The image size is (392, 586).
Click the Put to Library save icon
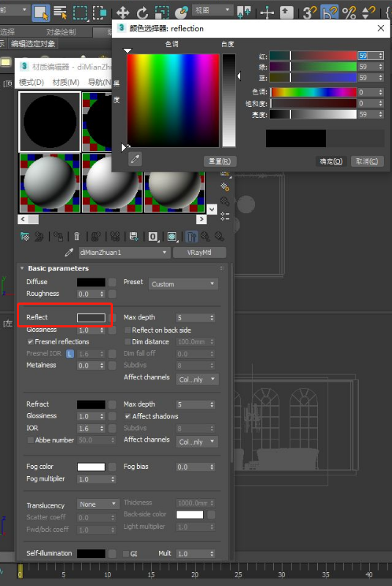pyautogui.click(x=133, y=237)
